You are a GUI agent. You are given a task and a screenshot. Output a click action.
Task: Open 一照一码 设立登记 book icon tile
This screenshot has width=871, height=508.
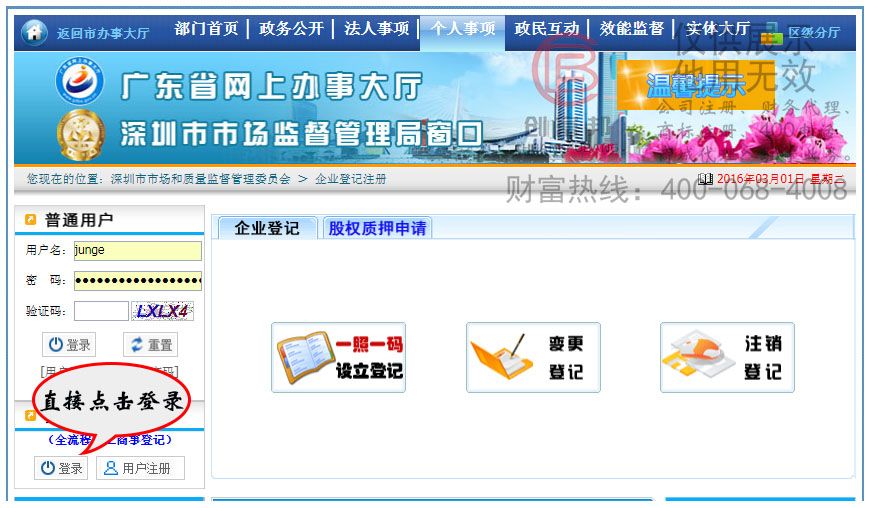pyautogui.click(x=338, y=358)
